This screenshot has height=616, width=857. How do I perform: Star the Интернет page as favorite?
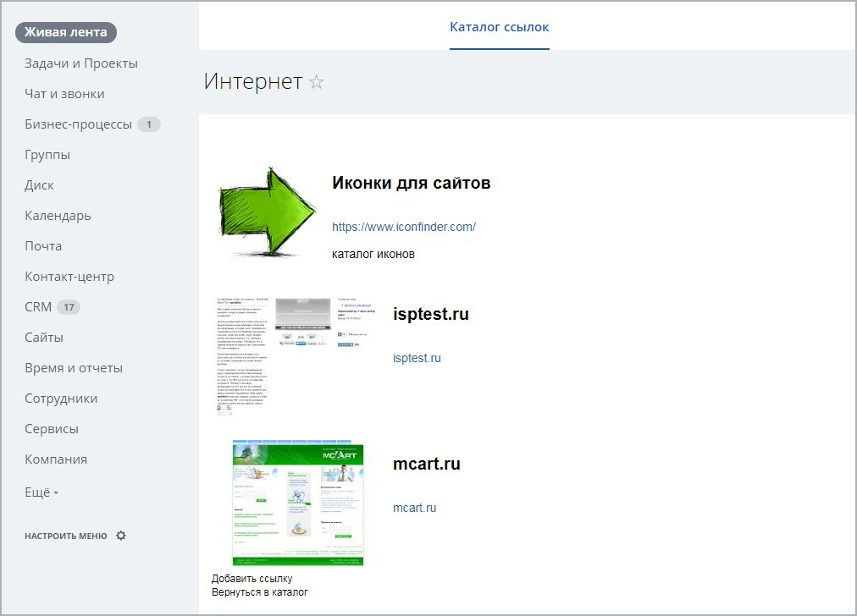316,82
